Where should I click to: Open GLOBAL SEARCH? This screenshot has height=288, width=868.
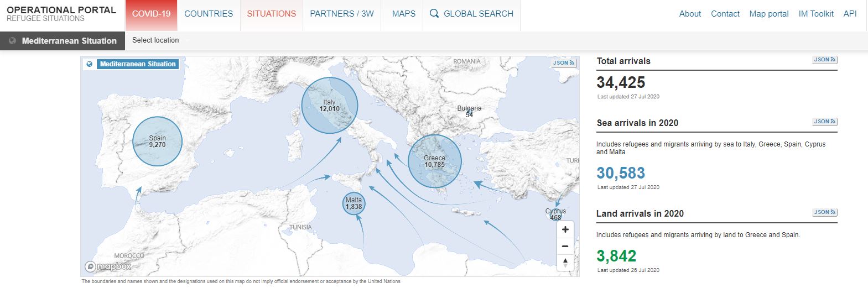479,14
